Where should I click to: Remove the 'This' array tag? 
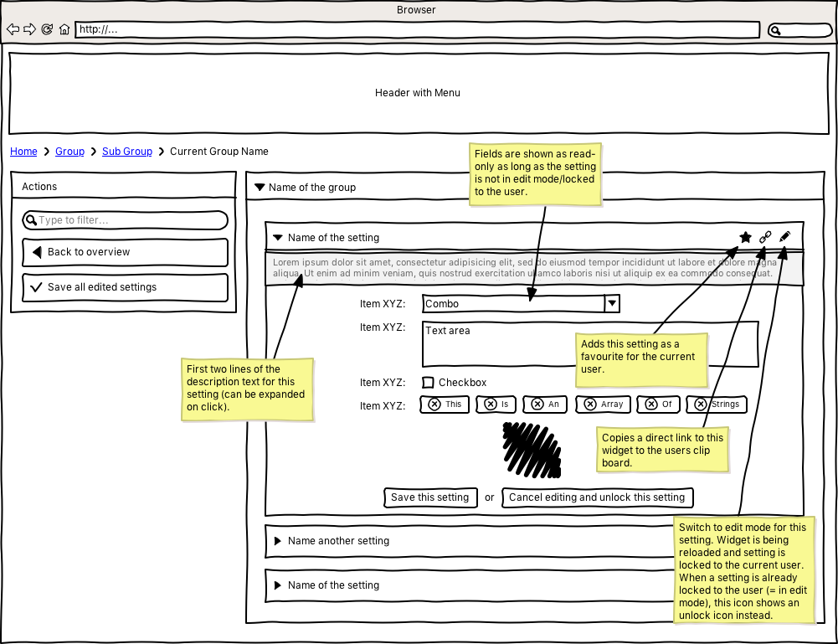coord(434,404)
